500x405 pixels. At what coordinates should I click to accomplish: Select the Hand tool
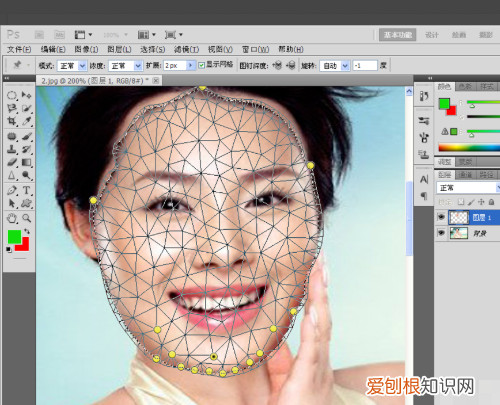pyautogui.click(x=12, y=218)
